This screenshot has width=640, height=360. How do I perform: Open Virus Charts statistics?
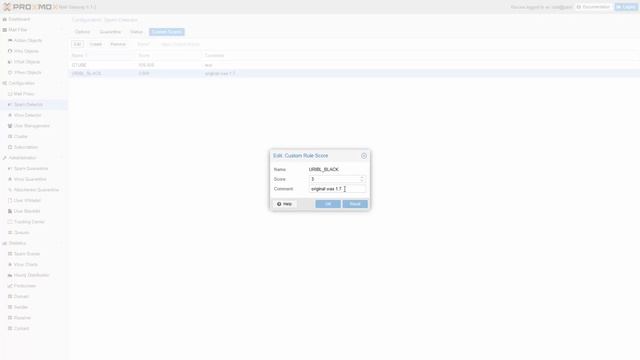click(x=25, y=264)
